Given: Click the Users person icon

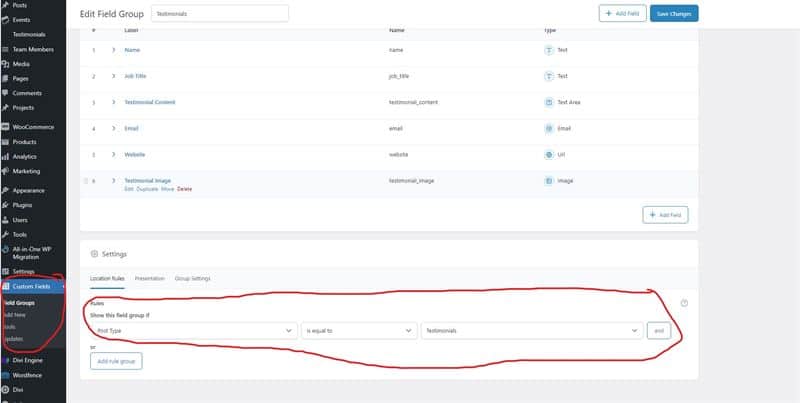Looking at the screenshot, I should [x=6, y=220].
